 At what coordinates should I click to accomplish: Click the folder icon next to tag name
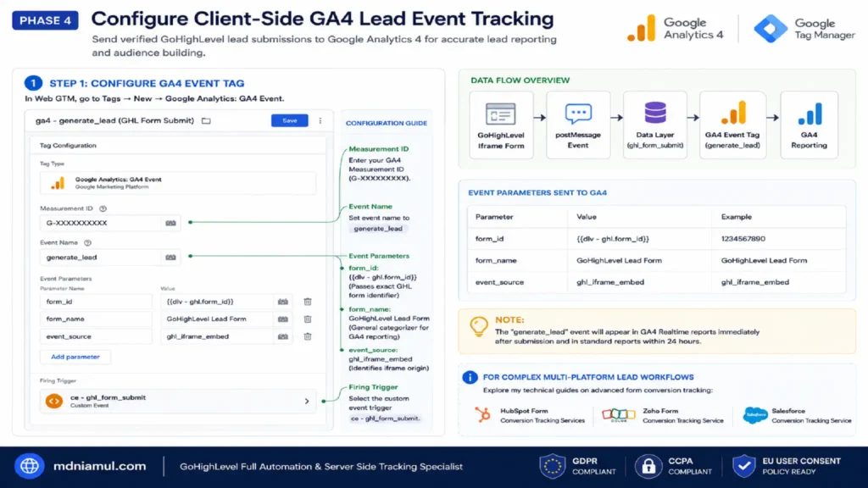pyautogui.click(x=206, y=120)
